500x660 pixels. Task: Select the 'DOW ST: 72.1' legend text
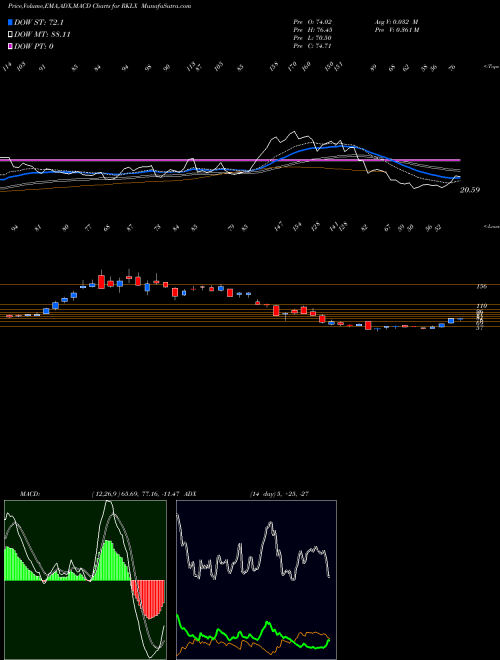(39, 23)
